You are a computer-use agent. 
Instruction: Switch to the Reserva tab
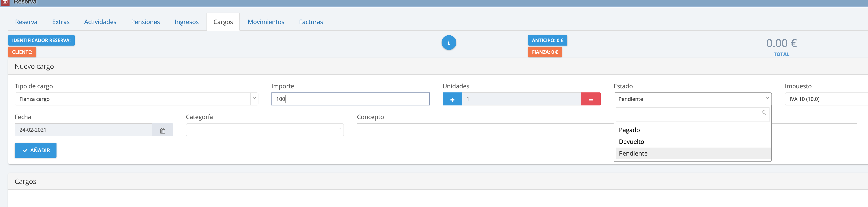tap(26, 22)
